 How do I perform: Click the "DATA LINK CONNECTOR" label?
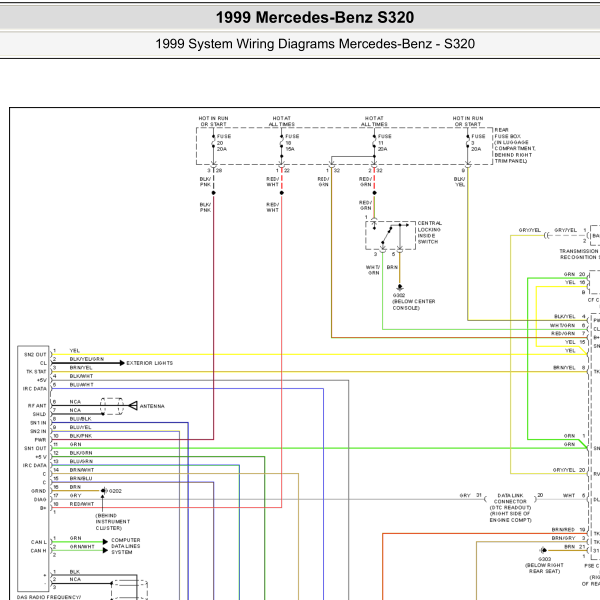point(510,498)
